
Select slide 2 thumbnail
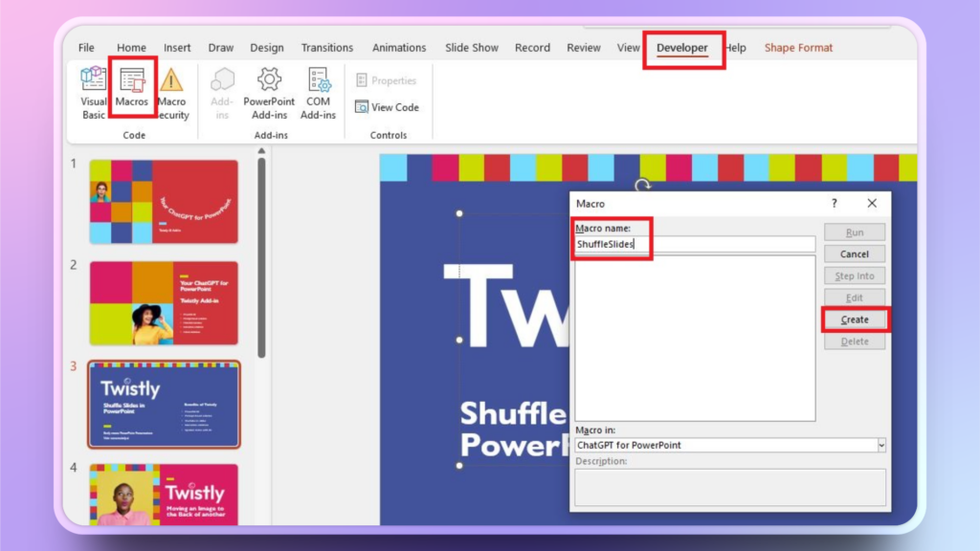(x=164, y=302)
